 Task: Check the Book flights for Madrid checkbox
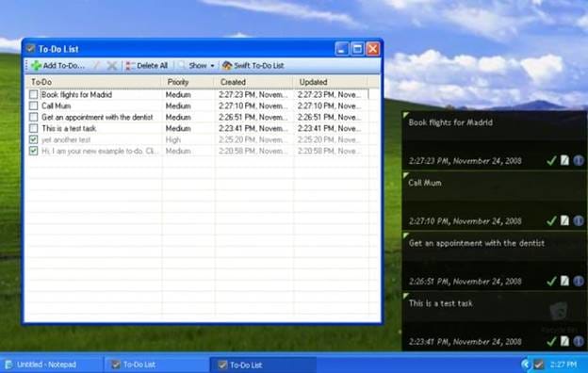point(33,94)
